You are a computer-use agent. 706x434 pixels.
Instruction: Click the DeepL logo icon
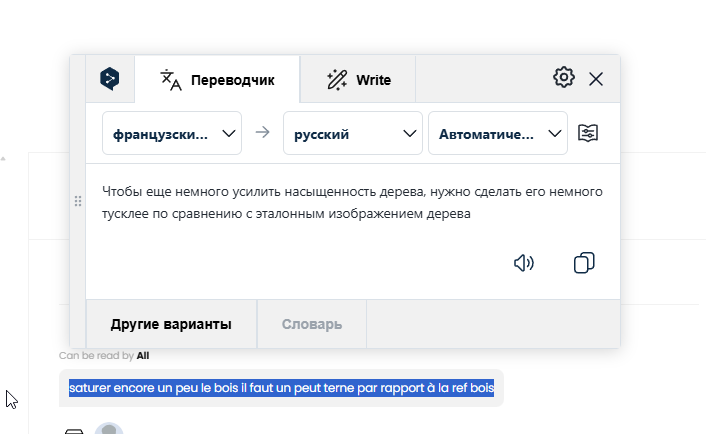pyautogui.click(x=109, y=79)
